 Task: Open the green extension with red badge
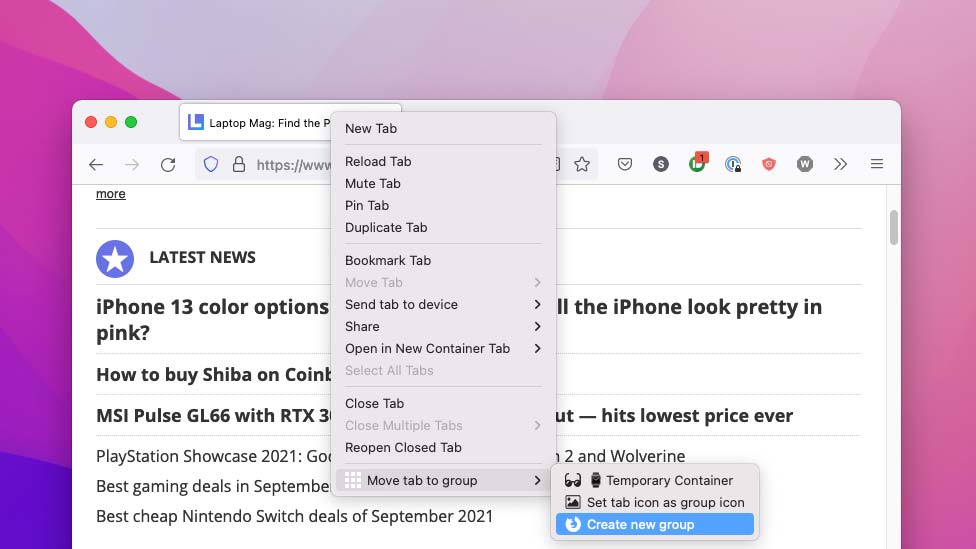[698, 163]
